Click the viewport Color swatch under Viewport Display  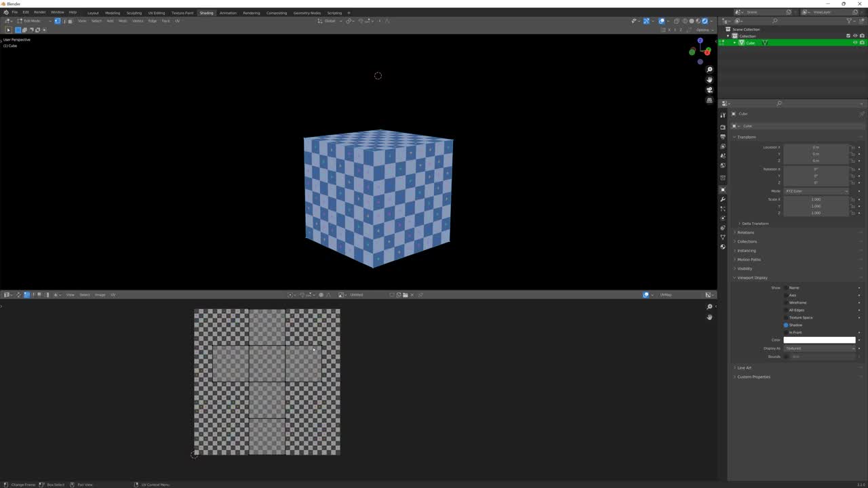818,340
